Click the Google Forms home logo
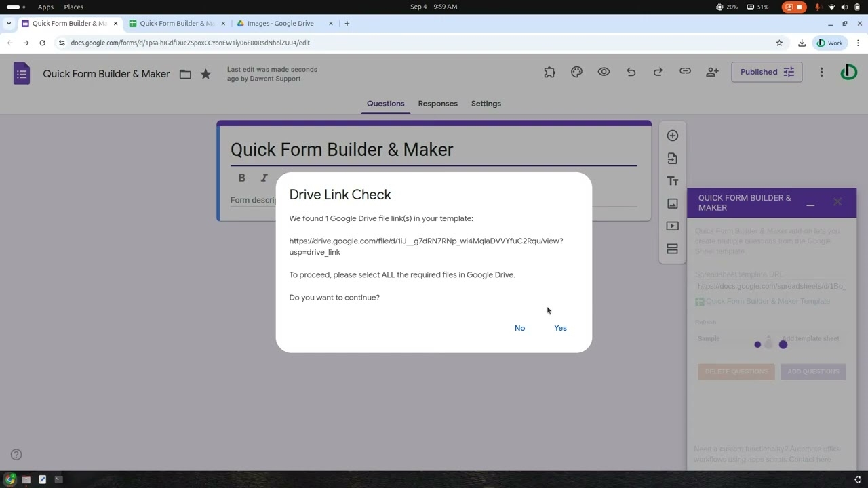868x488 pixels. (x=22, y=73)
